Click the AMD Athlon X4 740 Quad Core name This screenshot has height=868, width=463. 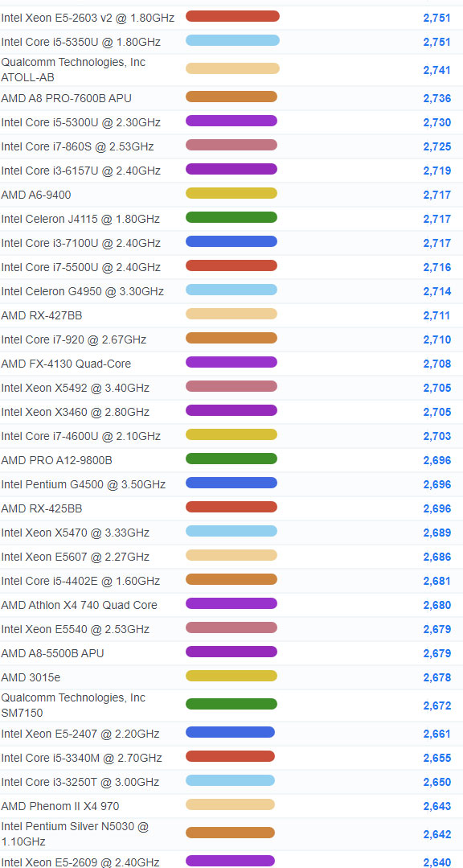click(79, 605)
